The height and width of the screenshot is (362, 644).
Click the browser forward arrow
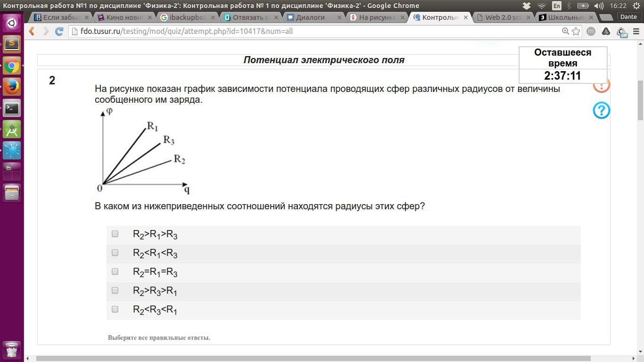[x=46, y=31]
